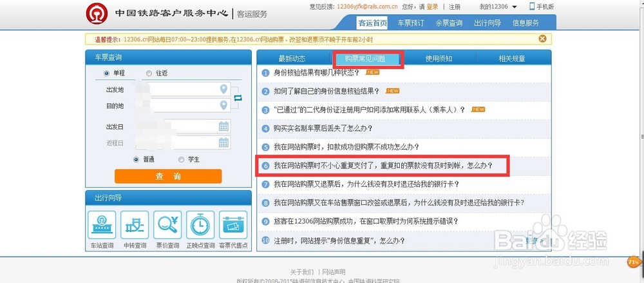Click the mobile version phone icon

532,6
